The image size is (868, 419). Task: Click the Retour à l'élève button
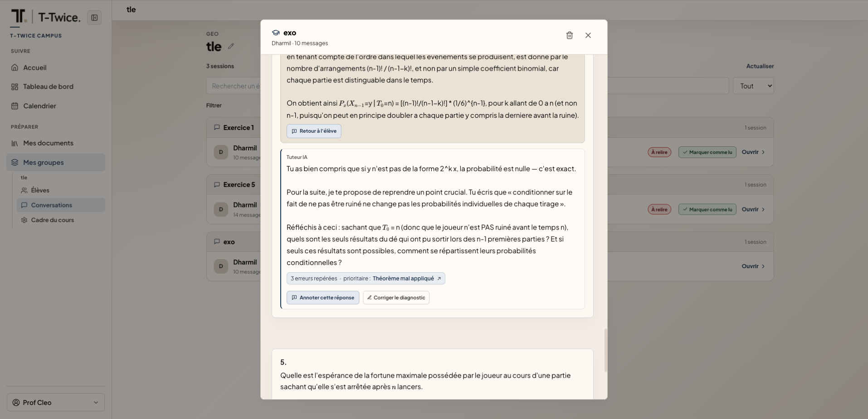(x=314, y=131)
